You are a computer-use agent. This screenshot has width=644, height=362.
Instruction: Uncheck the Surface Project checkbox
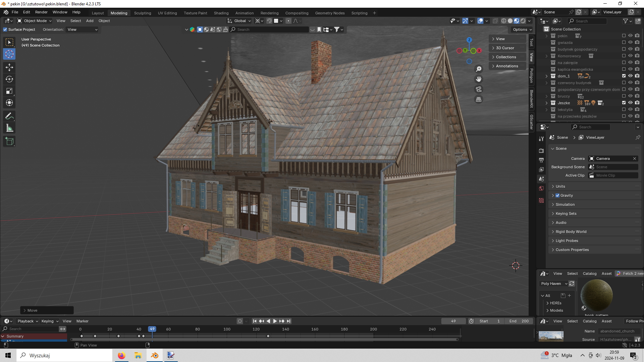(5, 29)
